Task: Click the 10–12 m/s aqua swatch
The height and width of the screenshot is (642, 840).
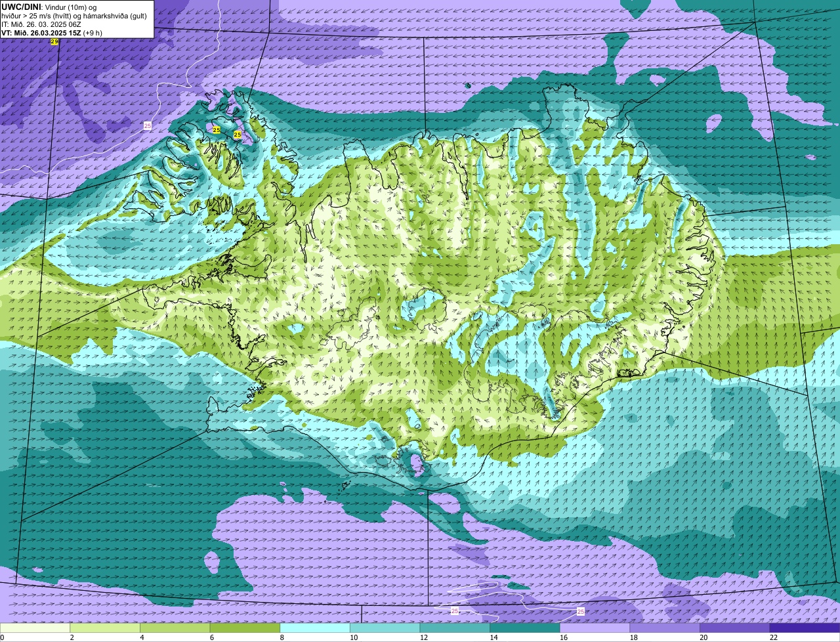Action: (385, 628)
